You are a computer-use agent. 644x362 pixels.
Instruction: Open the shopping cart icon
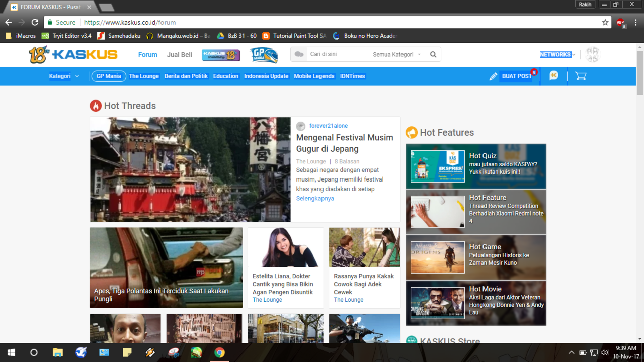click(x=581, y=76)
